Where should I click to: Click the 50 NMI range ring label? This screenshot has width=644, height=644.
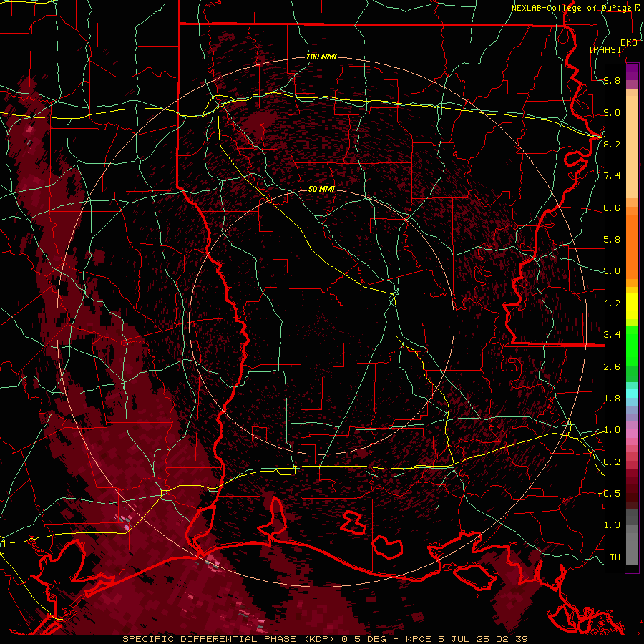pyautogui.click(x=321, y=189)
